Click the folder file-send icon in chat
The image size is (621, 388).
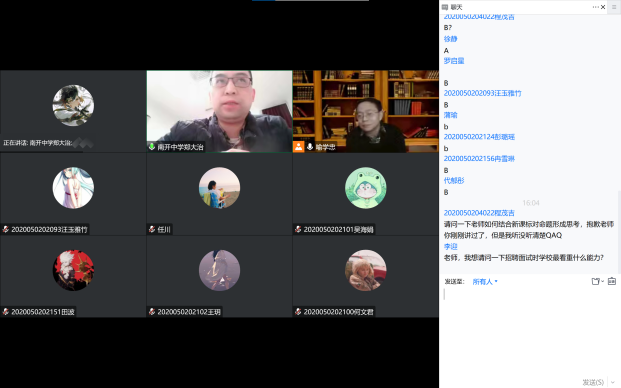[595, 281]
